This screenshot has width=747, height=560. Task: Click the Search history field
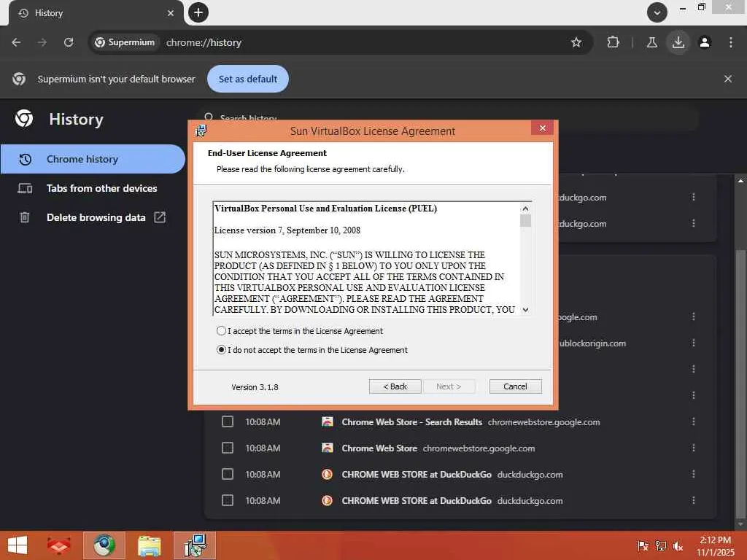click(448, 117)
